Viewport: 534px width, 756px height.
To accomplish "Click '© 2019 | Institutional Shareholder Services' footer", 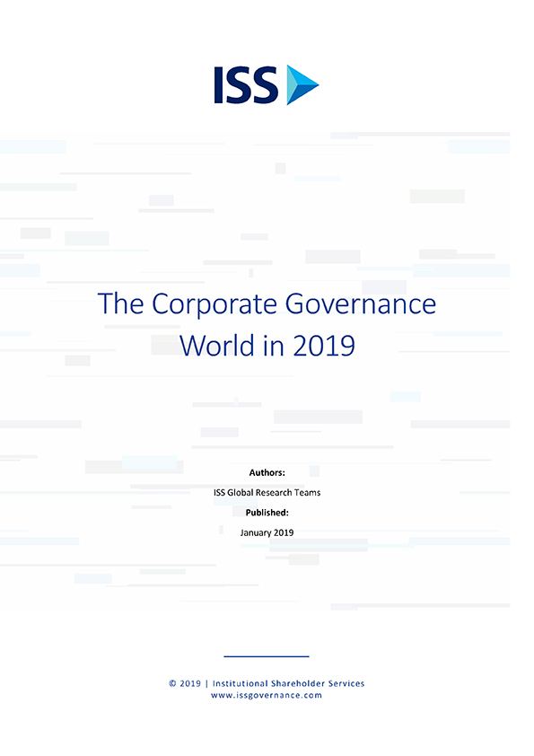I will (267, 683).
